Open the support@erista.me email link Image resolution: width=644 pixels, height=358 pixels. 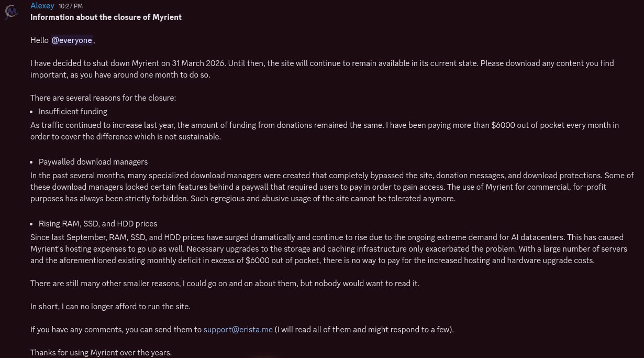point(238,330)
